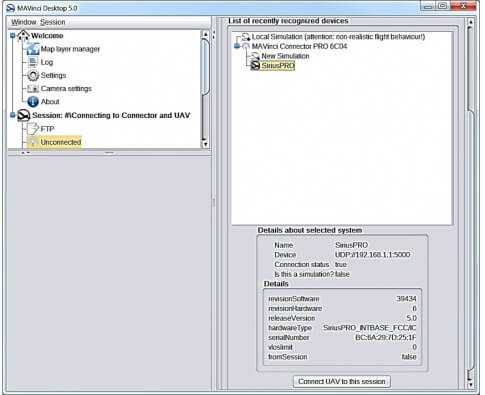Click left tree scrollbar up arrow
The width and height of the screenshot is (485, 395).
coord(205,34)
